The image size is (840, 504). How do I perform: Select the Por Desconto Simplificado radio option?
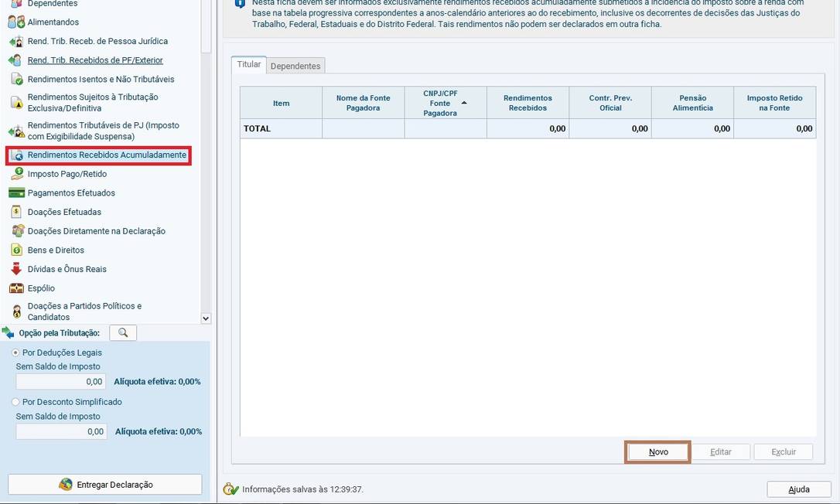pyautogui.click(x=16, y=402)
